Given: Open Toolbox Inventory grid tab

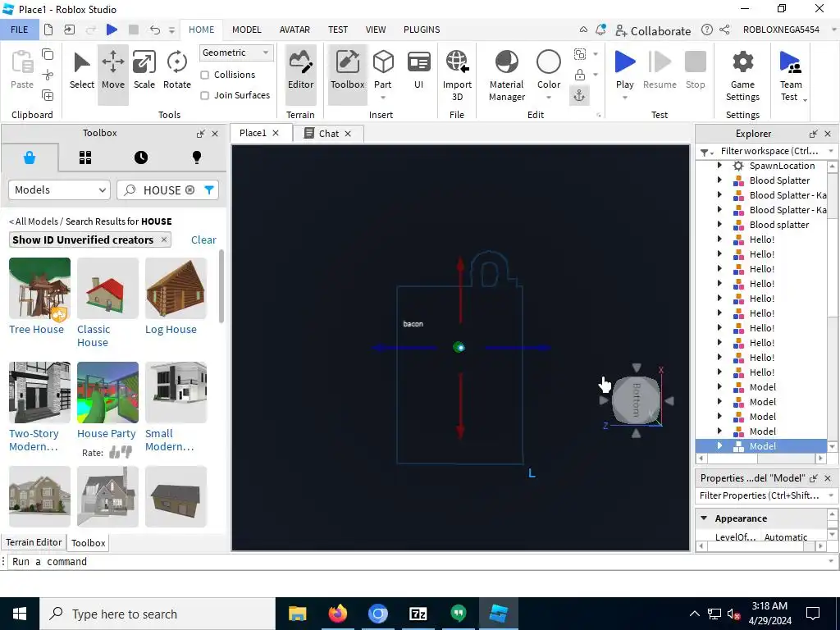Looking at the screenshot, I should 85,157.
